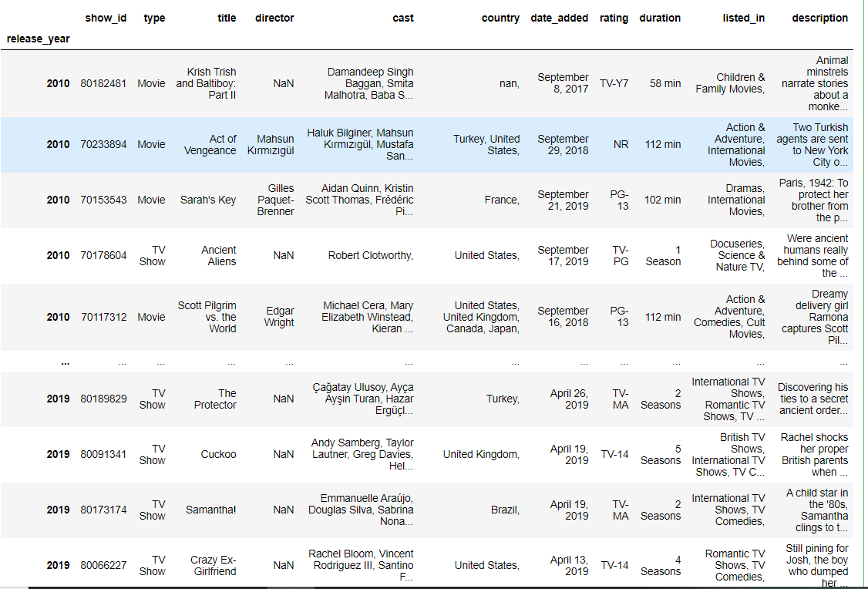Select the 'Crazy Ex-Girlfriend' title cell
The height and width of the screenshot is (589, 868).
(x=213, y=566)
